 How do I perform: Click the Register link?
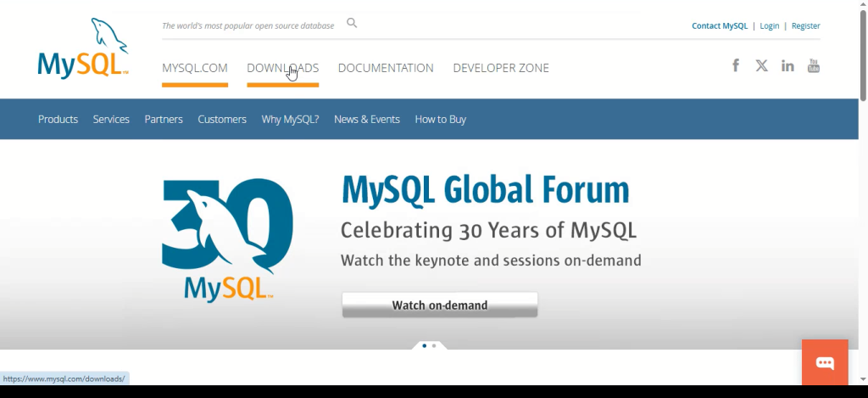[806, 25]
